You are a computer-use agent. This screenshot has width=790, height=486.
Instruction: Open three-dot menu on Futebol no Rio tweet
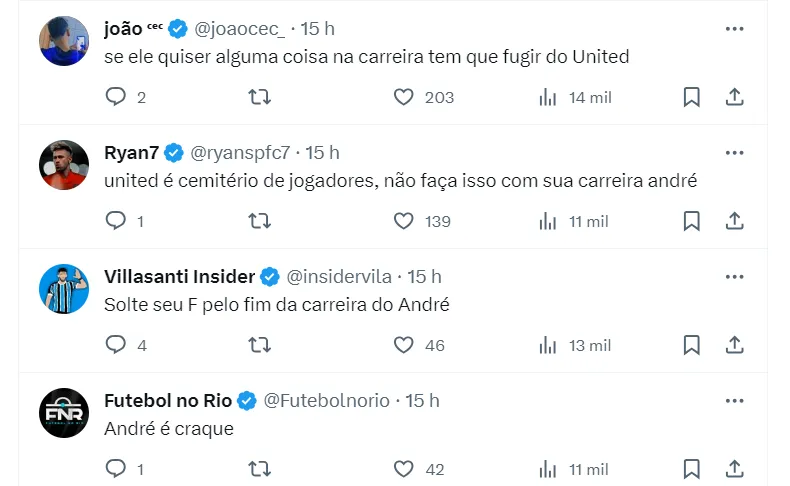coord(735,400)
